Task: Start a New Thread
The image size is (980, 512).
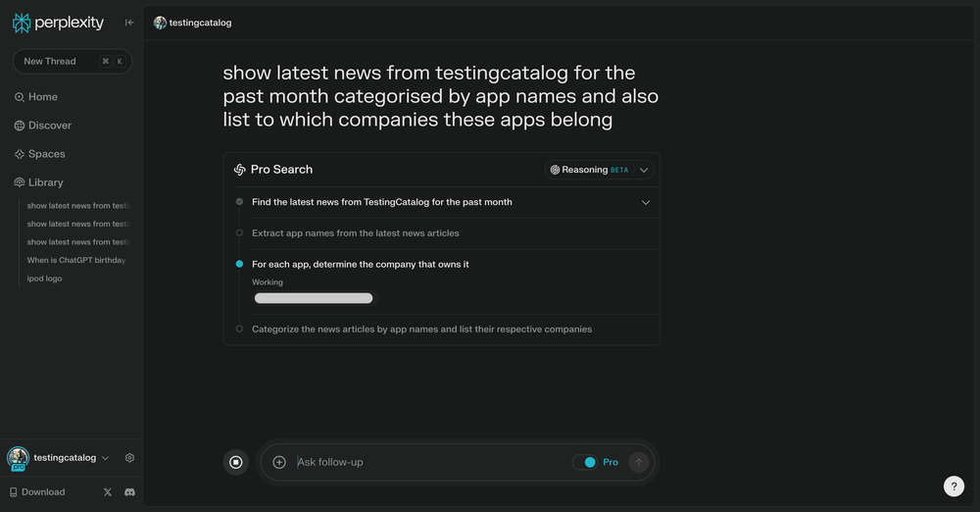Action: click(72, 61)
